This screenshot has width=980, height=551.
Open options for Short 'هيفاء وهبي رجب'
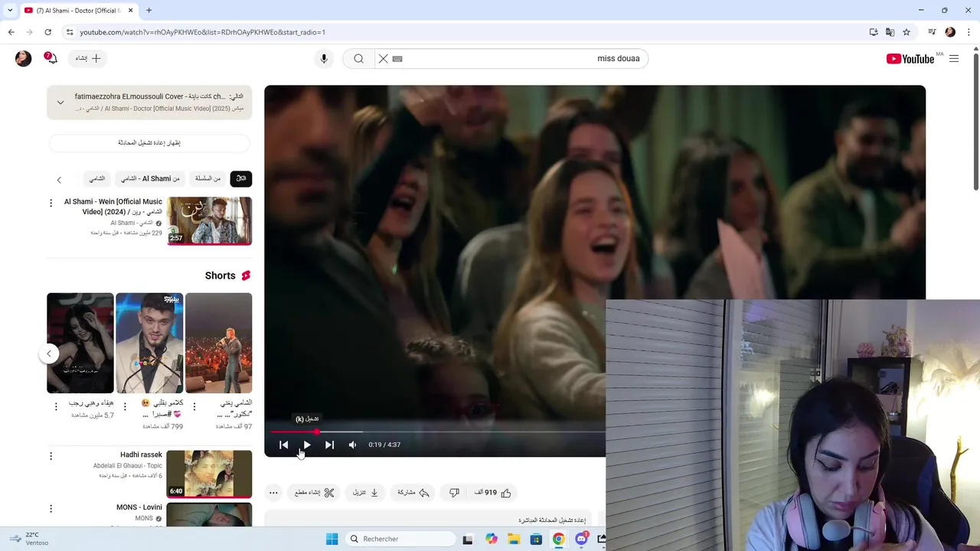(x=56, y=407)
